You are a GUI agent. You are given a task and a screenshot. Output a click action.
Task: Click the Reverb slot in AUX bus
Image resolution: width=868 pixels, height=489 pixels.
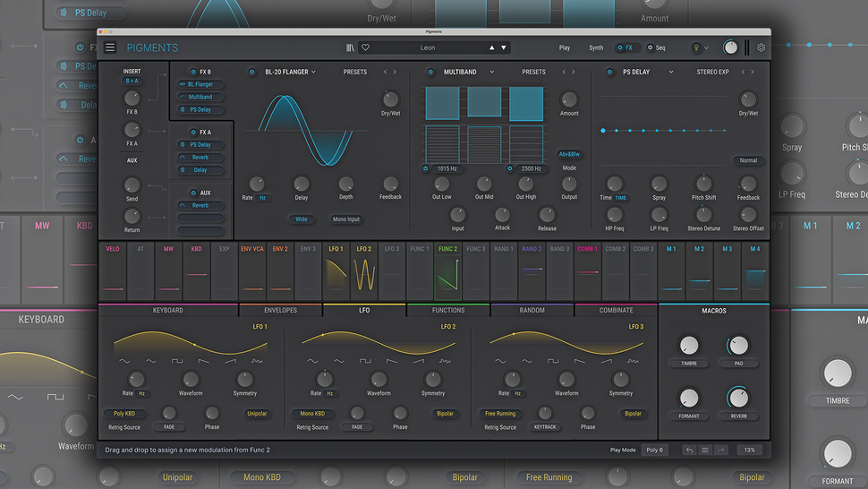pyautogui.click(x=200, y=205)
